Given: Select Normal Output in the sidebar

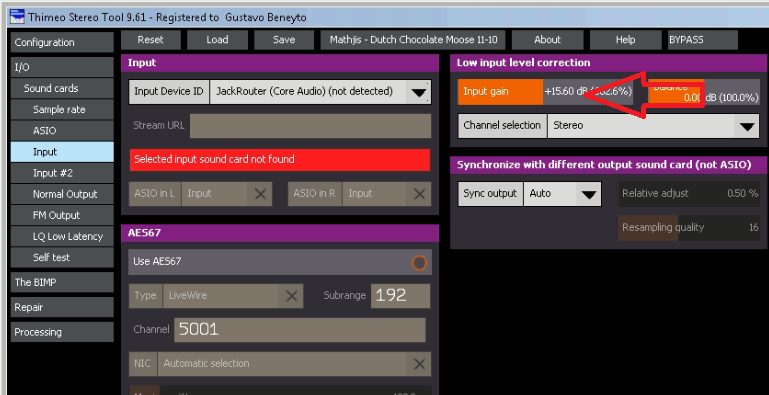Looking at the screenshot, I should (x=62, y=194).
